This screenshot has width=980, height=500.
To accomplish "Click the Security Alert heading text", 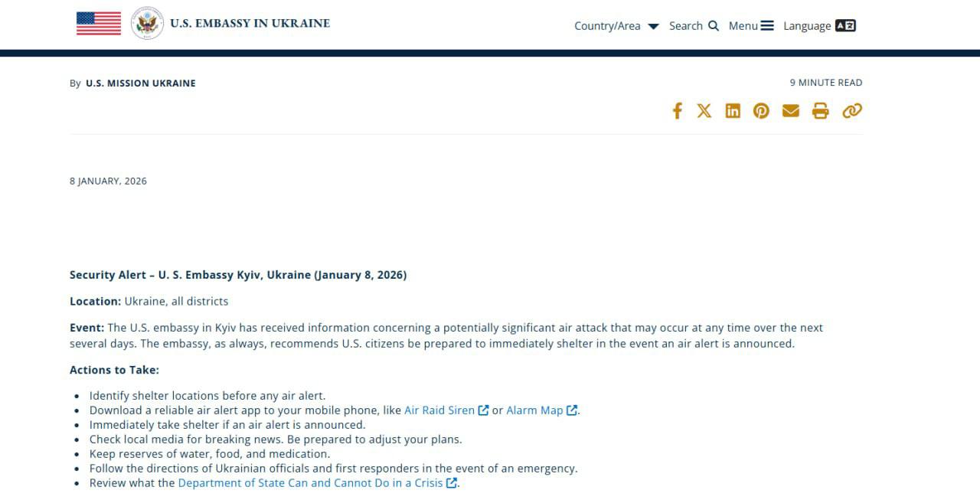I will pos(237,275).
